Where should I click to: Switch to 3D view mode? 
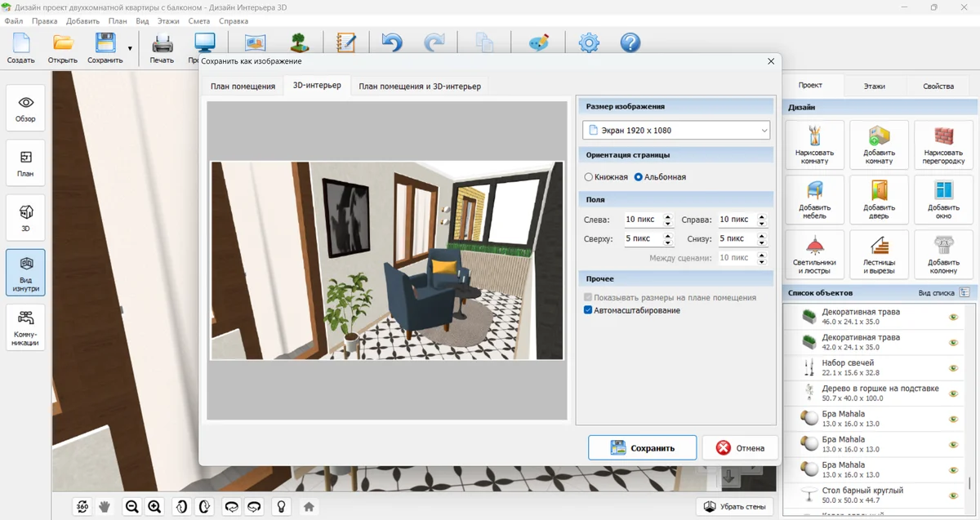pyautogui.click(x=25, y=217)
